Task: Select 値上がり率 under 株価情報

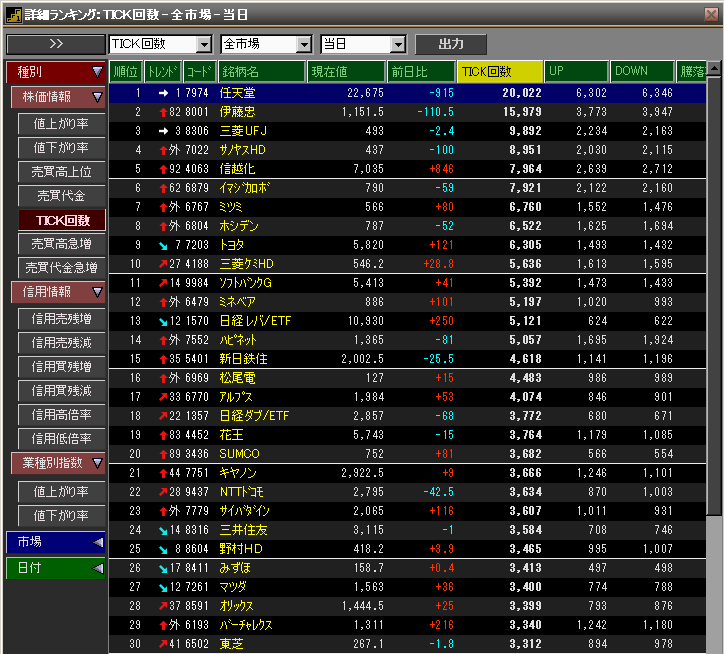Action: (61, 124)
